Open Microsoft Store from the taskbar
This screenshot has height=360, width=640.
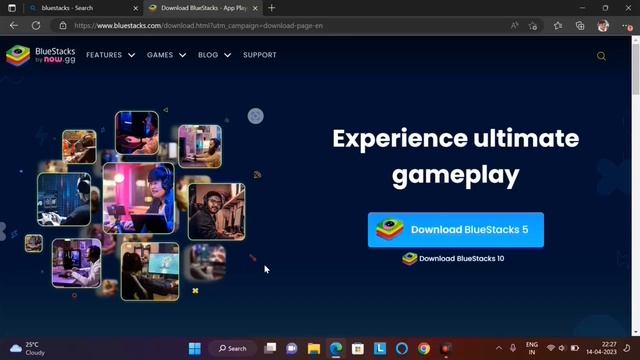[x=358, y=349]
